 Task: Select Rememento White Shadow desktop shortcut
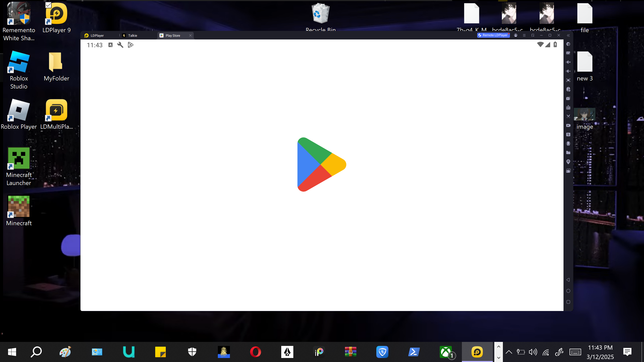point(19,22)
